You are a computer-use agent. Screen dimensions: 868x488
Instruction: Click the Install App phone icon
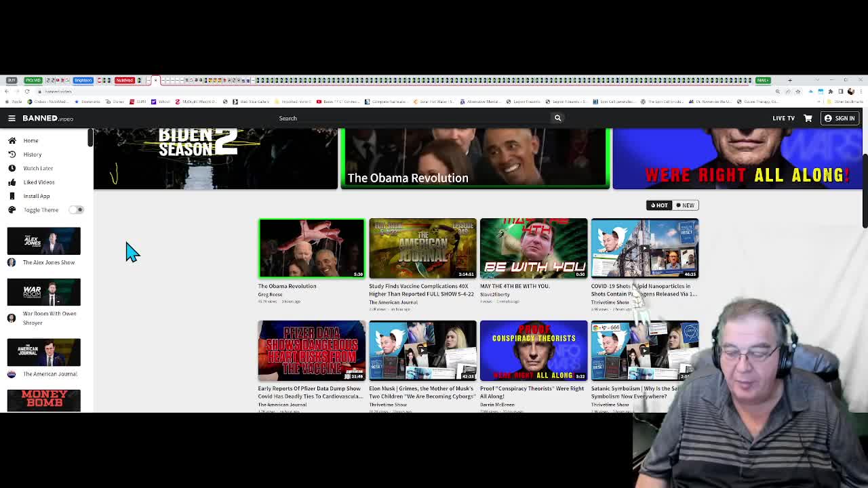pyautogui.click(x=12, y=196)
